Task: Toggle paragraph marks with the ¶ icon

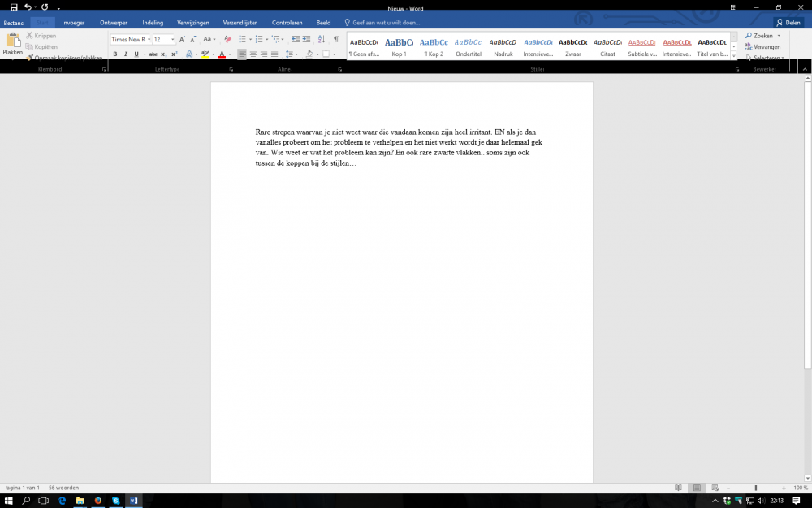Action: tap(337, 40)
